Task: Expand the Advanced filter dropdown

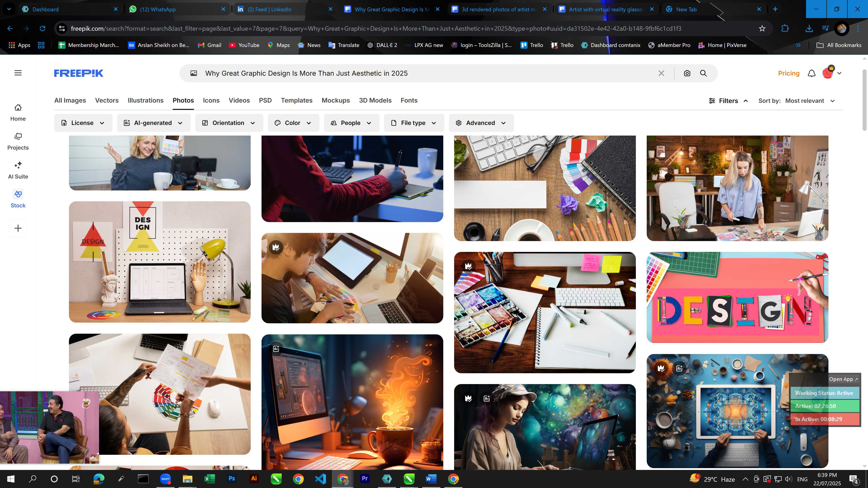Action: pyautogui.click(x=481, y=123)
